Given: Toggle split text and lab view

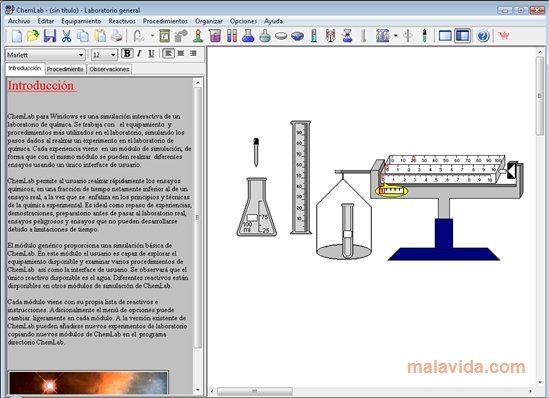Looking at the screenshot, I should (462, 36).
